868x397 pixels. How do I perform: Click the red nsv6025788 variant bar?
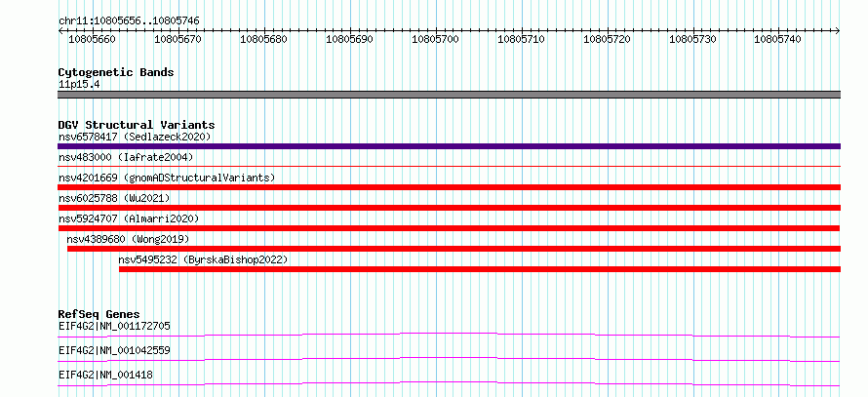coord(449,208)
